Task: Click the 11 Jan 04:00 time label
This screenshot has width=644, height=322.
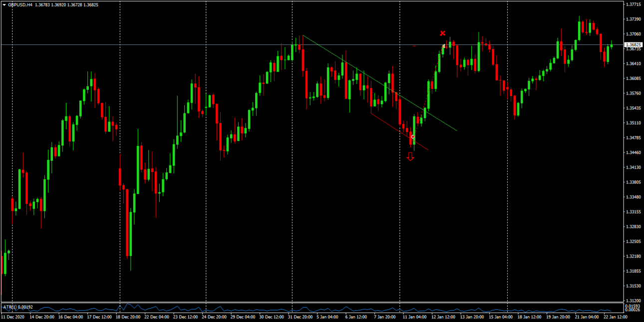Action: [x=415, y=317]
